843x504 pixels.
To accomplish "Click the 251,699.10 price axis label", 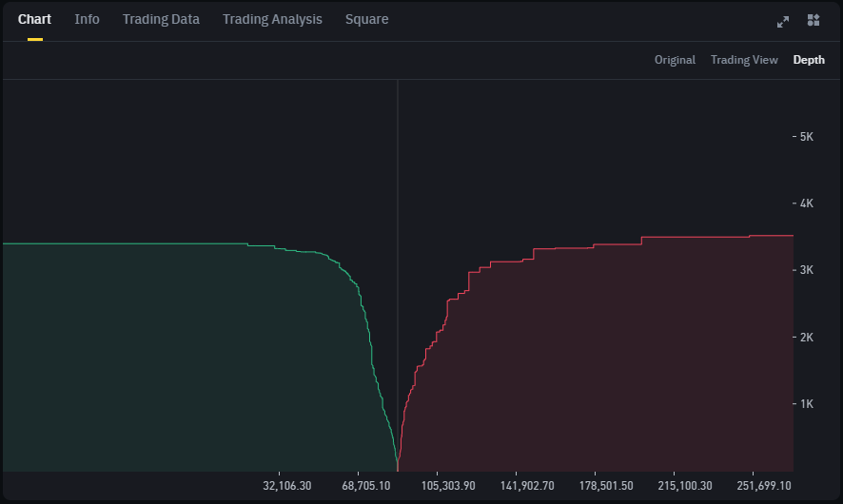I will tap(763, 485).
